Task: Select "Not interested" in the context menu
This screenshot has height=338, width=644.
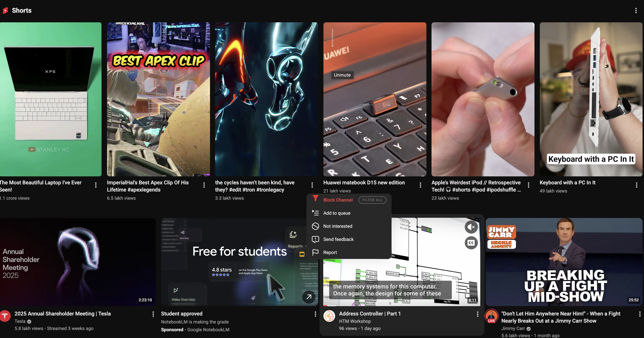Action: 338,226
